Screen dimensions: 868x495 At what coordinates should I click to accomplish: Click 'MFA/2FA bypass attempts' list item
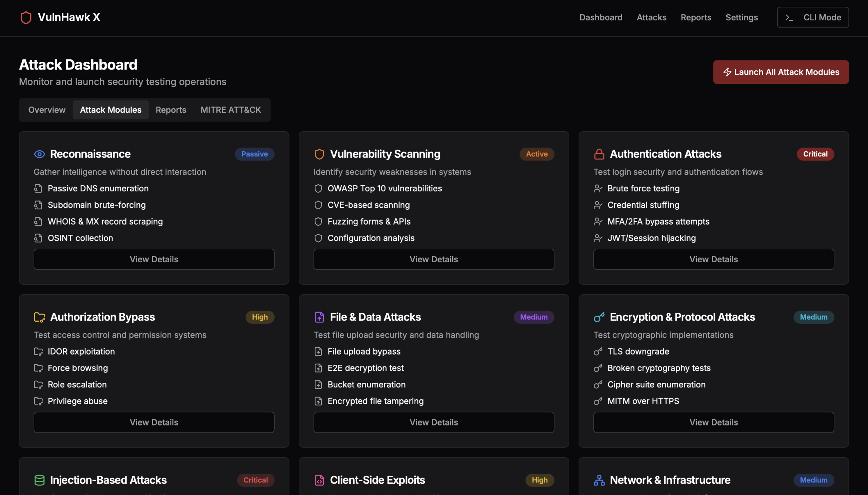(658, 222)
